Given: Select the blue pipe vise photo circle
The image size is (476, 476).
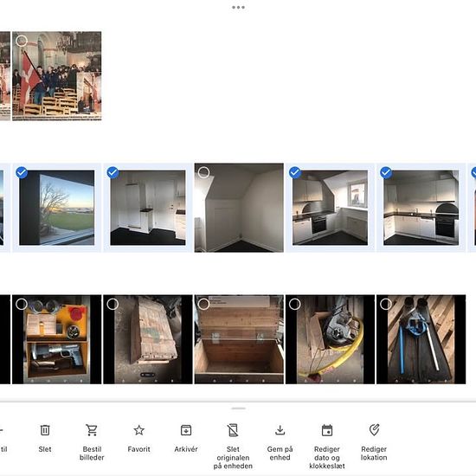Looking at the screenshot, I should click(x=386, y=304).
